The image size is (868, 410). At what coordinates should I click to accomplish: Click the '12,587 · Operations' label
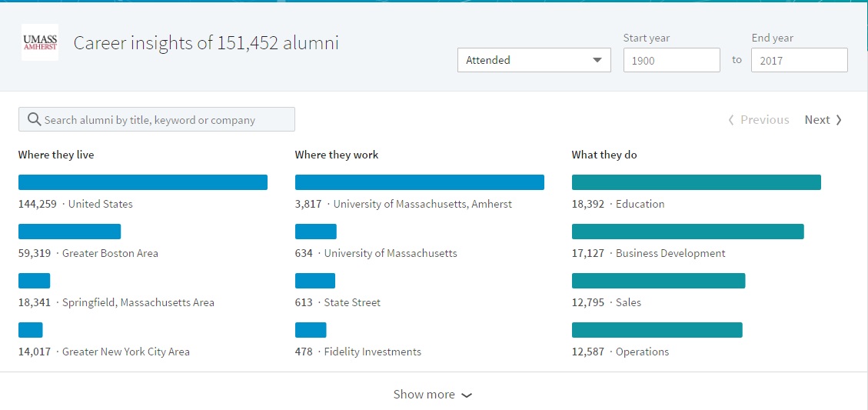point(620,352)
